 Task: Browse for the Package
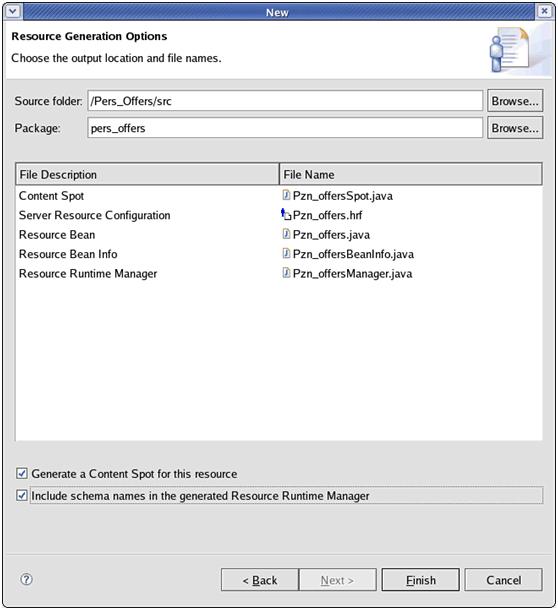point(515,128)
